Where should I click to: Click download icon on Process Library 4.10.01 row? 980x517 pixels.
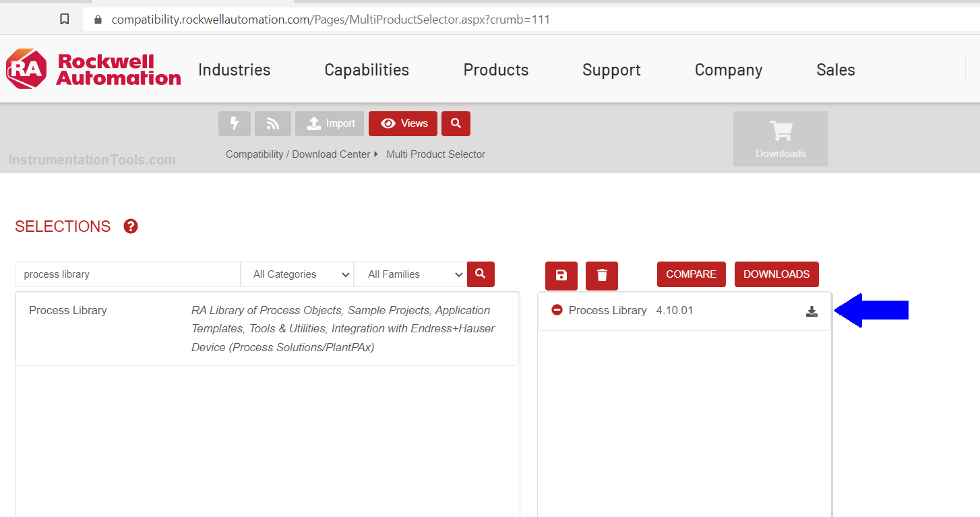(x=811, y=311)
